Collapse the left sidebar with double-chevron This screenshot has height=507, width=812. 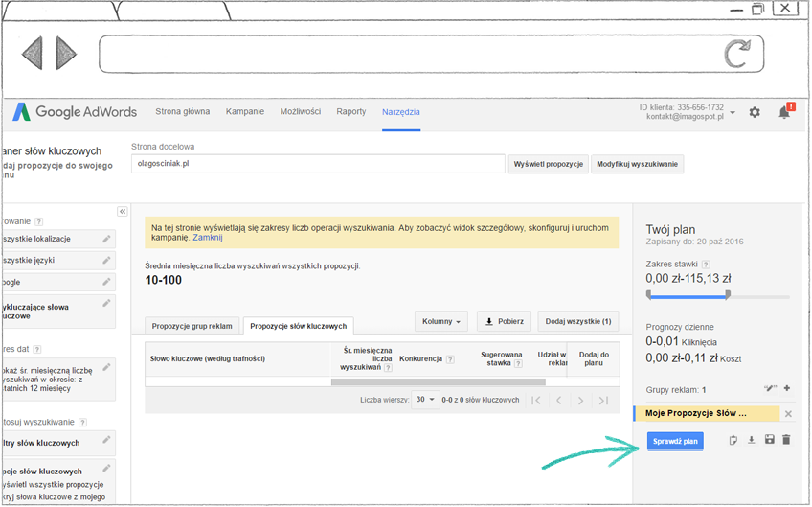pos(123,212)
